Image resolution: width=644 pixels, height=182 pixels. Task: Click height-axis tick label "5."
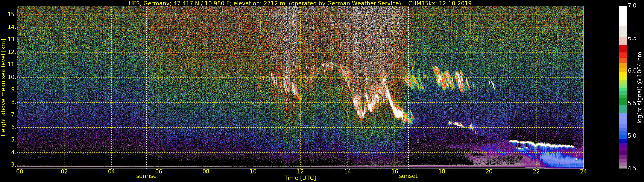13,140
